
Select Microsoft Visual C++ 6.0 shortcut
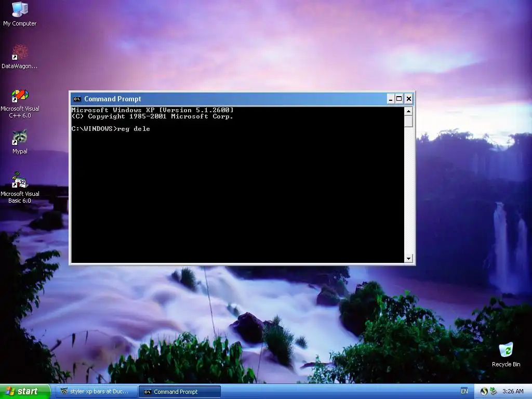[20, 103]
